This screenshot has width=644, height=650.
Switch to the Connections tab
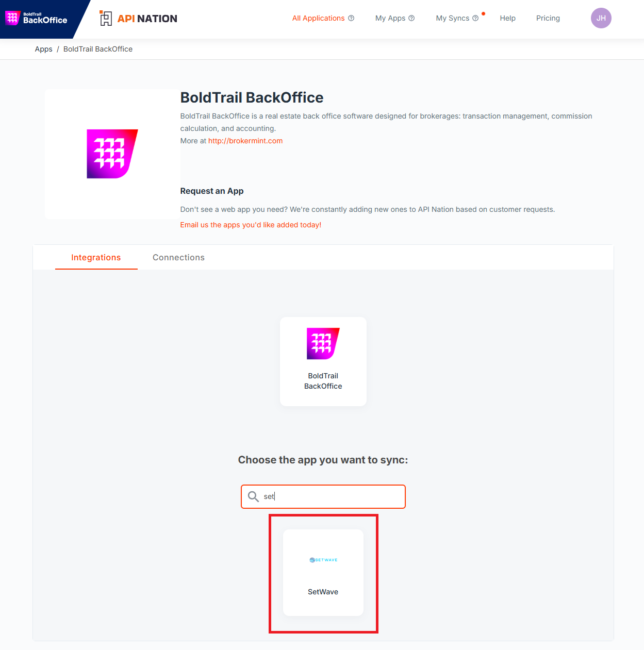click(x=178, y=257)
